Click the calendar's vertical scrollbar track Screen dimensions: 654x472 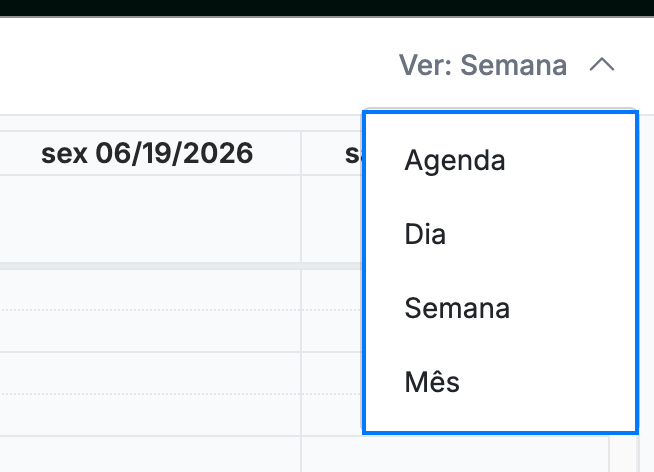[624, 454]
